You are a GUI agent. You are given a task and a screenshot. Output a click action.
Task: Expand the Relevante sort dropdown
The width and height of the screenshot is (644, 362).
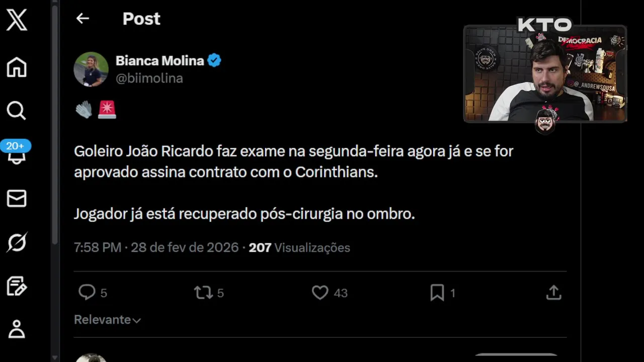pyautogui.click(x=107, y=320)
